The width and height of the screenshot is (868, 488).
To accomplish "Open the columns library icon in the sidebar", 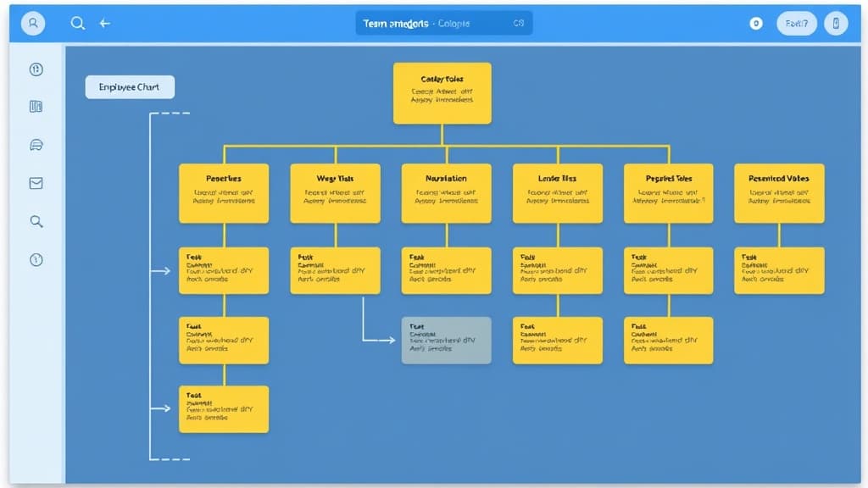I will click(x=36, y=106).
